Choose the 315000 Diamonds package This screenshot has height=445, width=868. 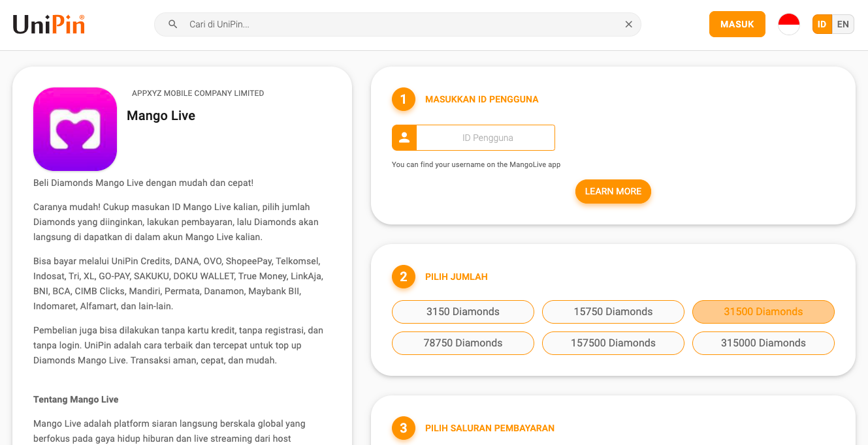[x=763, y=343]
